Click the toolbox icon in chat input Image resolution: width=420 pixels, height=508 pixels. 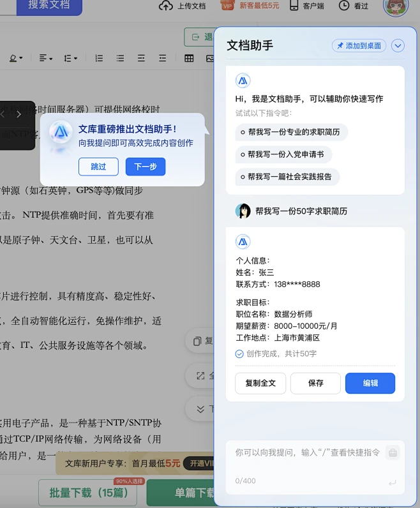(393, 452)
